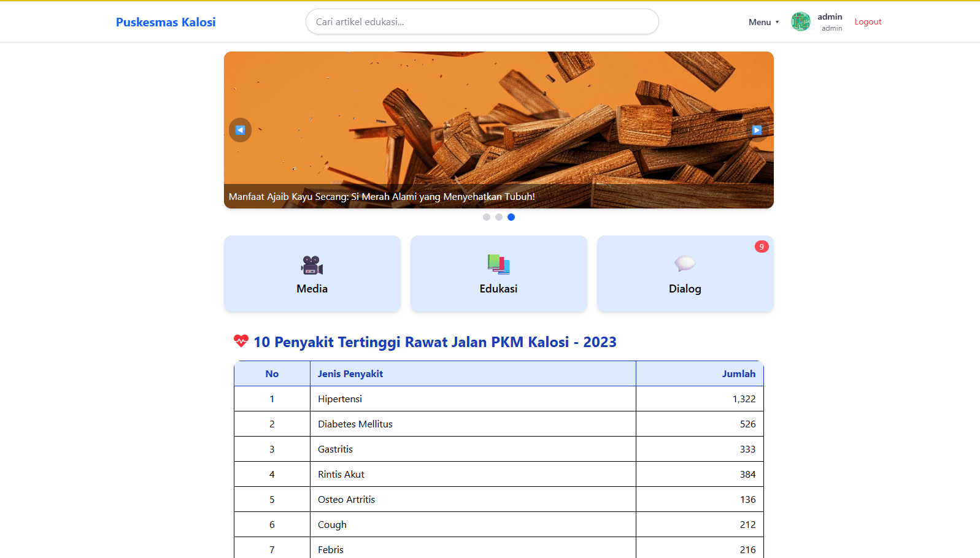Click the Jenis Penyakit column header
Image resolution: width=980 pixels, height=558 pixels.
[x=473, y=374]
